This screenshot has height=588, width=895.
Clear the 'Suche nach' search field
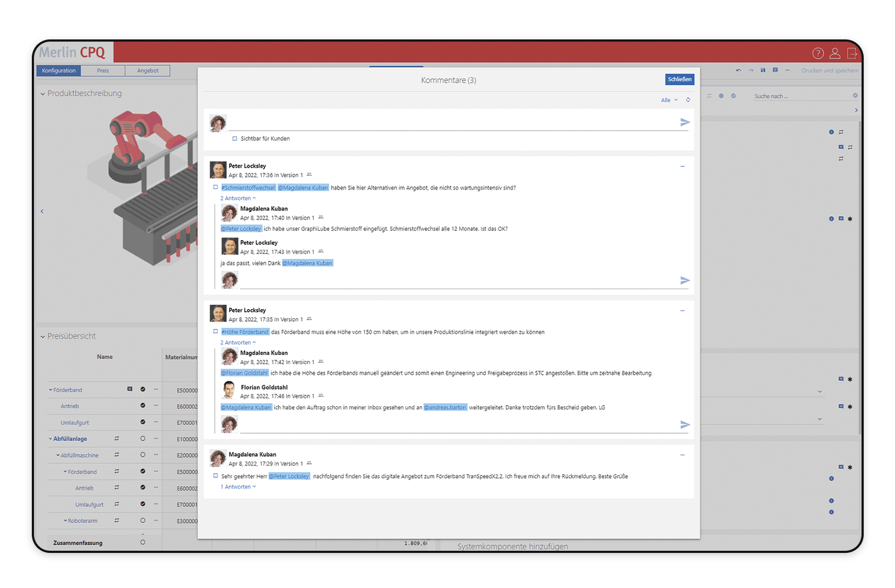(855, 95)
